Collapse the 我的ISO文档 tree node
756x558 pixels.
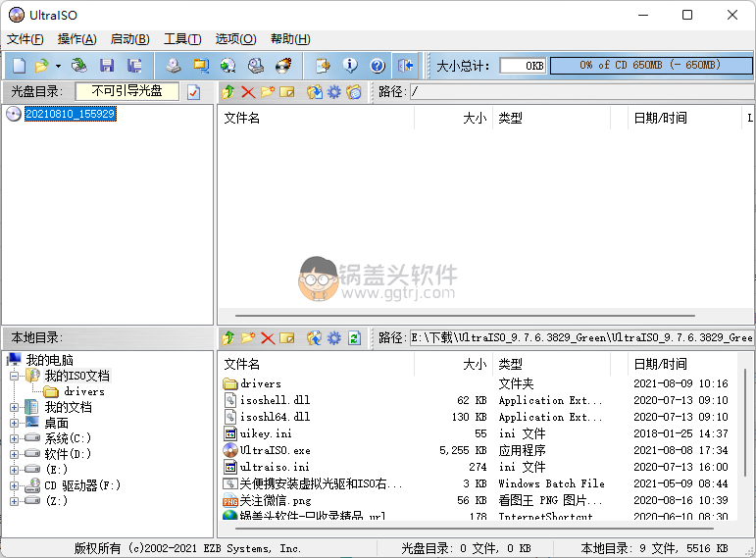click(x=14, y=376)
